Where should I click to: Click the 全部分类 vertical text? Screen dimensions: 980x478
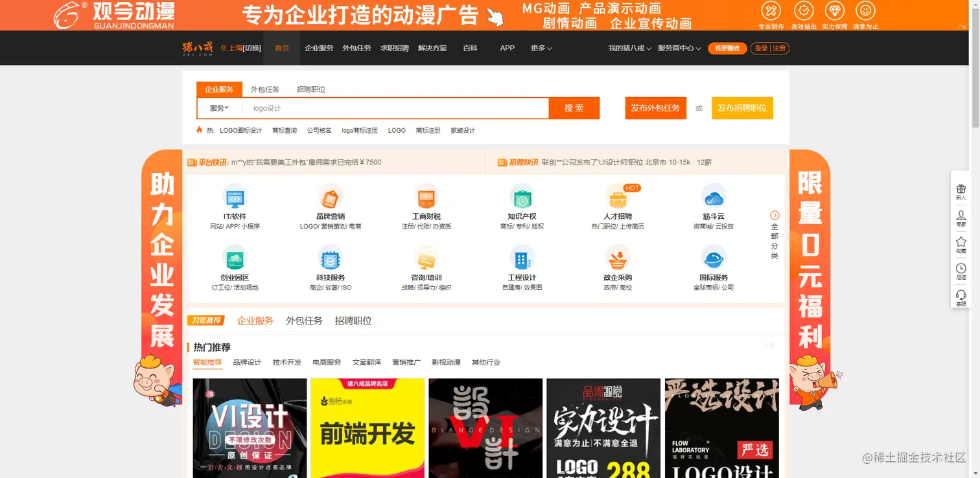(x=775, y=241)
